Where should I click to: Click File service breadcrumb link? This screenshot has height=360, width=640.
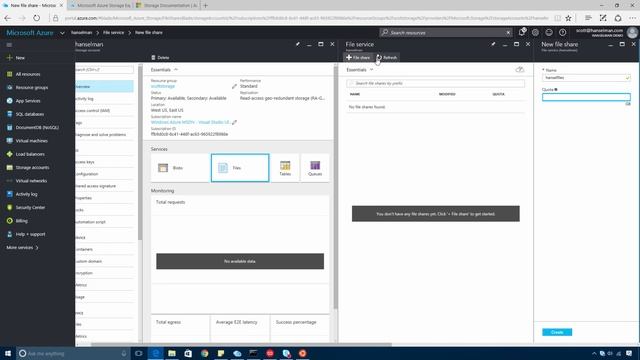pyautogui.click(x=113, y=32)
